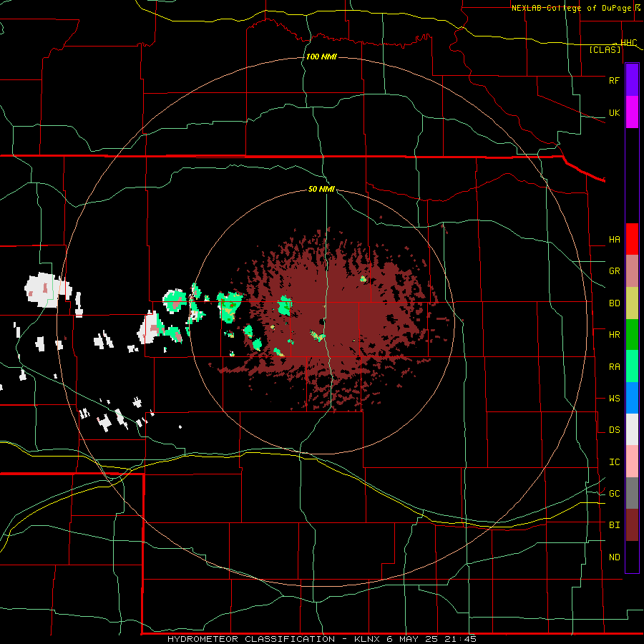This screenshot has width=644, height=644.
Task: Click the blue WS legend swatch
Action: (x=632, y=398)
